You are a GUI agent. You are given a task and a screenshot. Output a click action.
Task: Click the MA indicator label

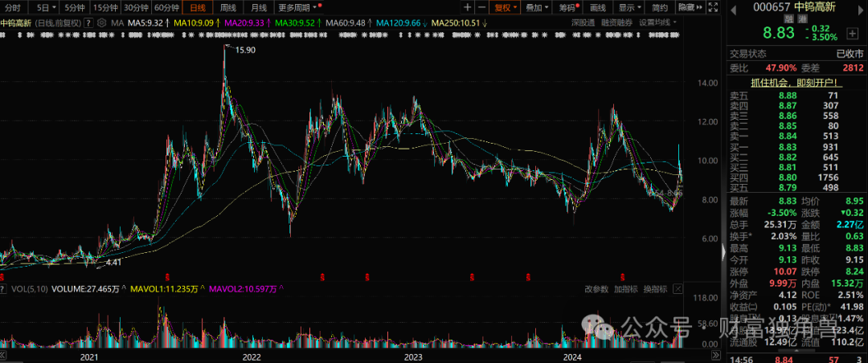117,23
